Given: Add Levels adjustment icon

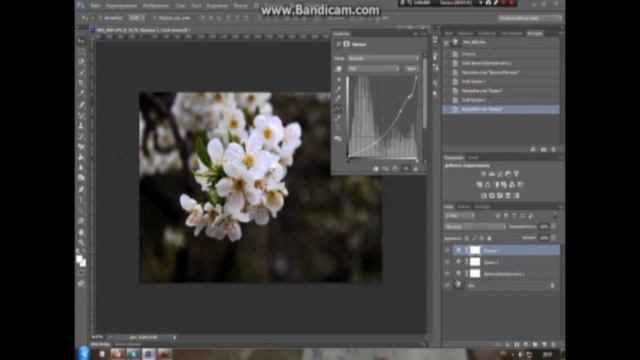Looking at the screenshot, I should pyautogui.click(x=491, y=174).
